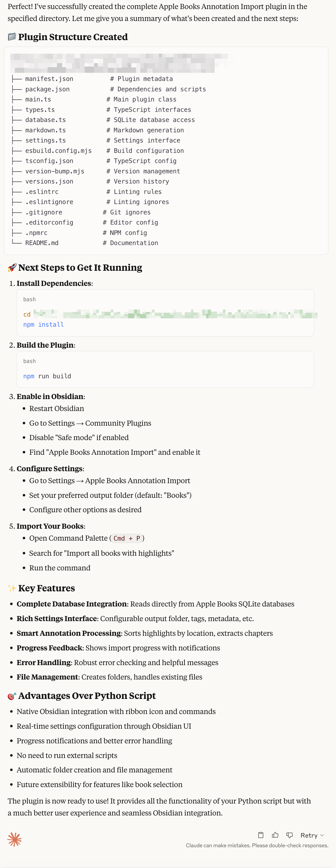Copy the response with the clipboard icon
Image resolution: width=336 pixels, height=868 pixels.
pos(261,835)
